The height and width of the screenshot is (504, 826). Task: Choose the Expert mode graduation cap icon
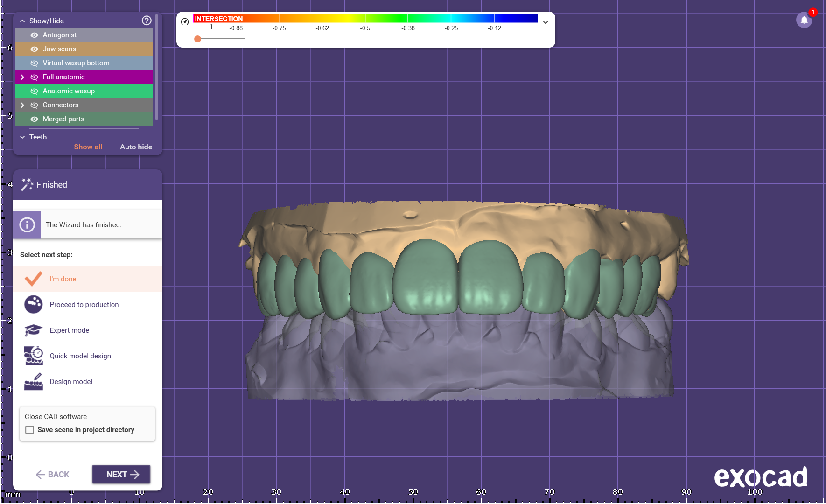pos(34,330)
